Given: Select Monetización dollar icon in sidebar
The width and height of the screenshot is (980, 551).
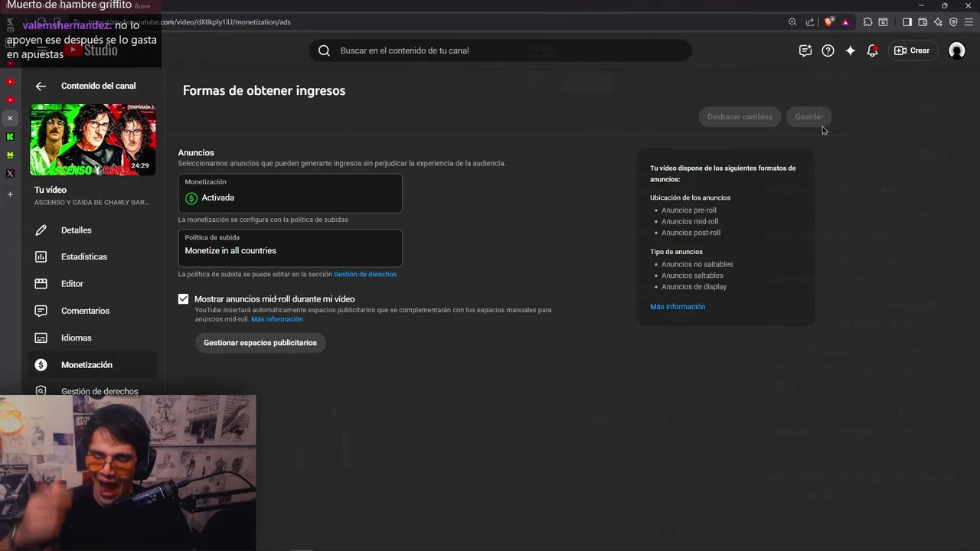Looking at the screenshot, I should click(41, 365).
